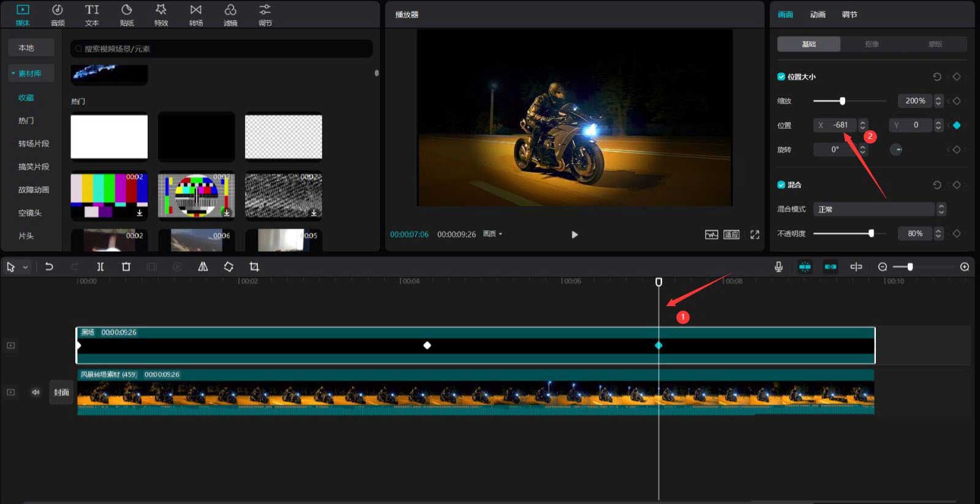Image resolution: width=980 pixels, height=504 pixels.
Task: Mute the main video track
Action: (x=36, y=392)
